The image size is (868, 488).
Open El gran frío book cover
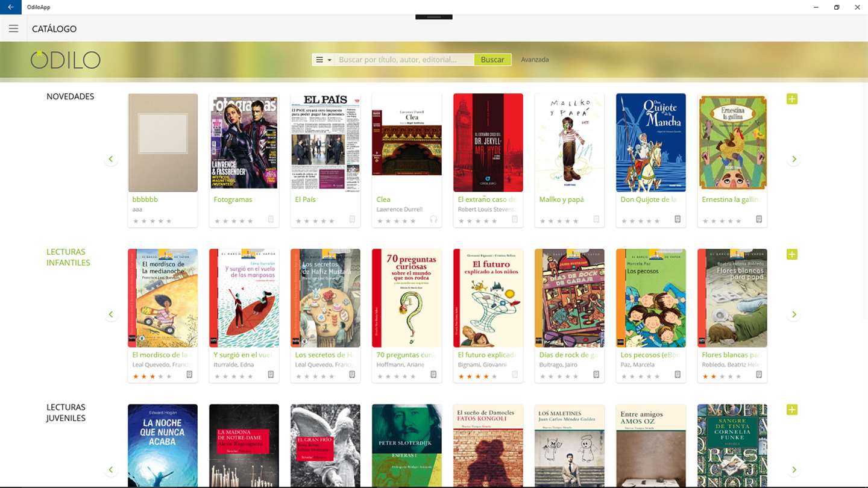tap(325, 445)
